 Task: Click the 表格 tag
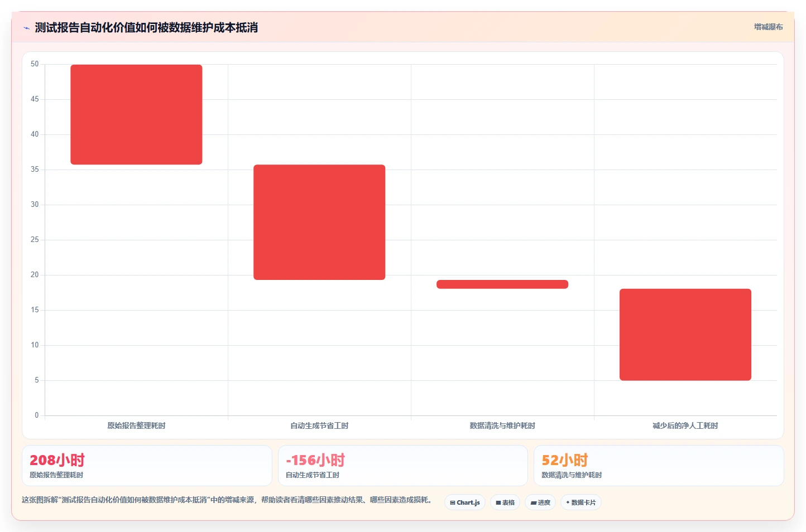(505, 502)
